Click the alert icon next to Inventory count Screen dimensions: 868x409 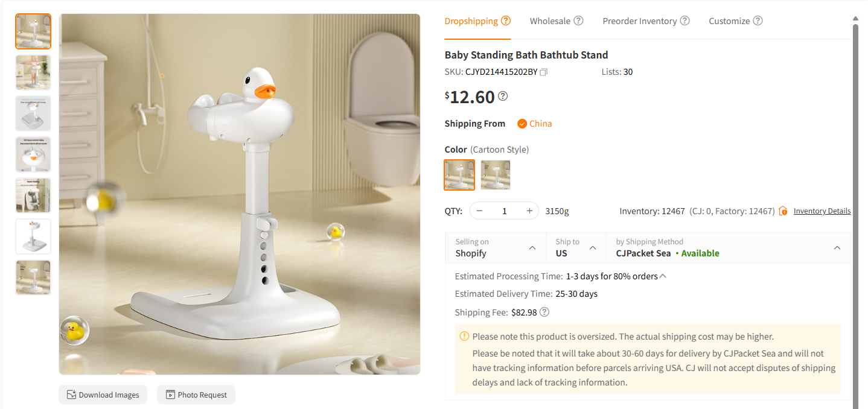tap(783, 211)
